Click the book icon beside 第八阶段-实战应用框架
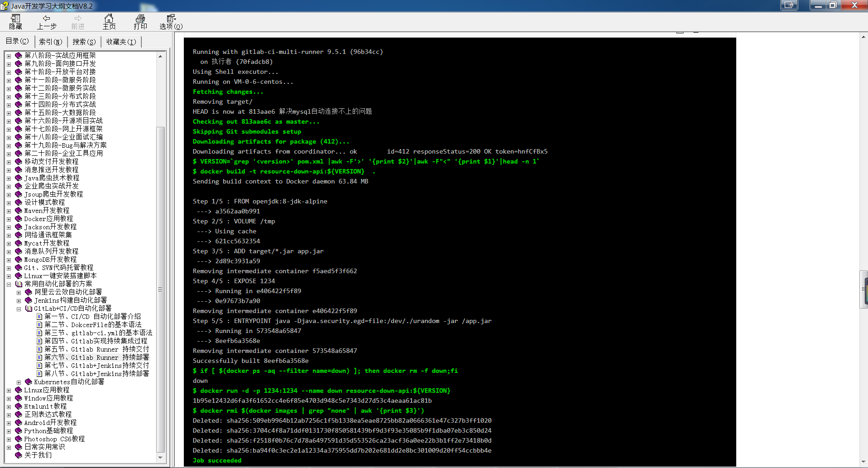The image size is (868, 468). click(x=19, y=56)
